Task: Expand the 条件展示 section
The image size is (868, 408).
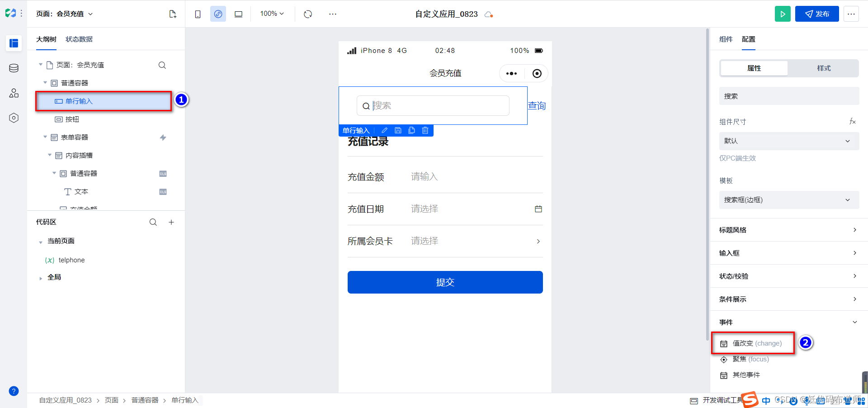Action: (x=789, y=299)
